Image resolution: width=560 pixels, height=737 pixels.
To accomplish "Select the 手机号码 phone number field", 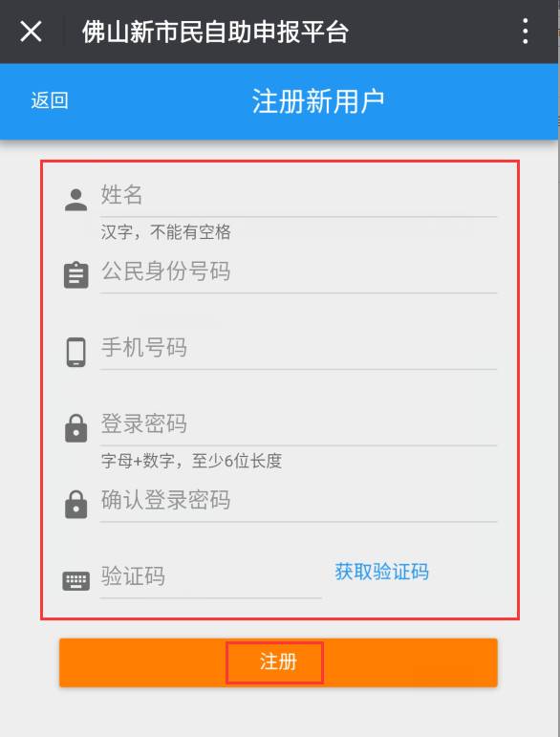I will pos(298,349).
